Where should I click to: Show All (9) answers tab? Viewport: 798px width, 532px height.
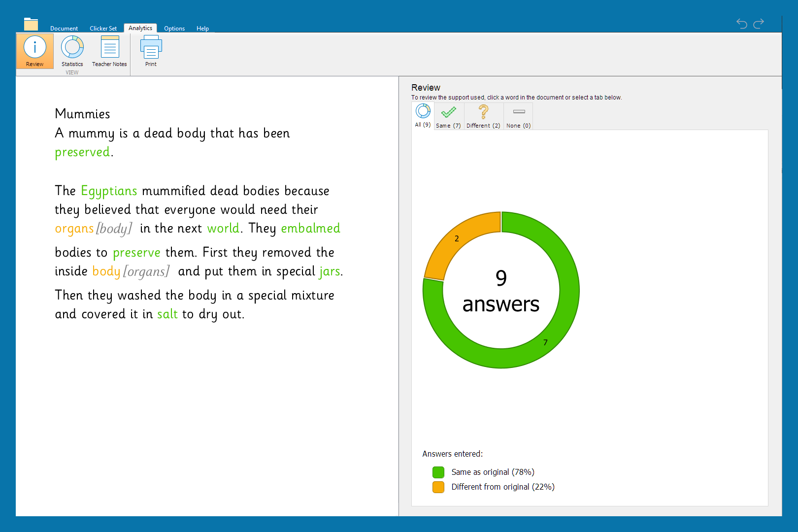tap(423, 116)
